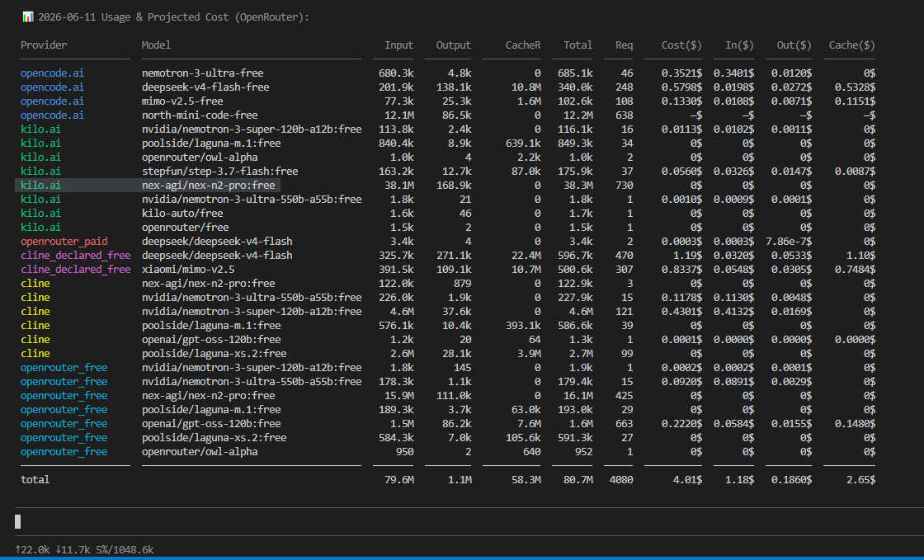Click the total cost value 4.01$
This screenshot has height=560, width=924.
coord(687,479)
